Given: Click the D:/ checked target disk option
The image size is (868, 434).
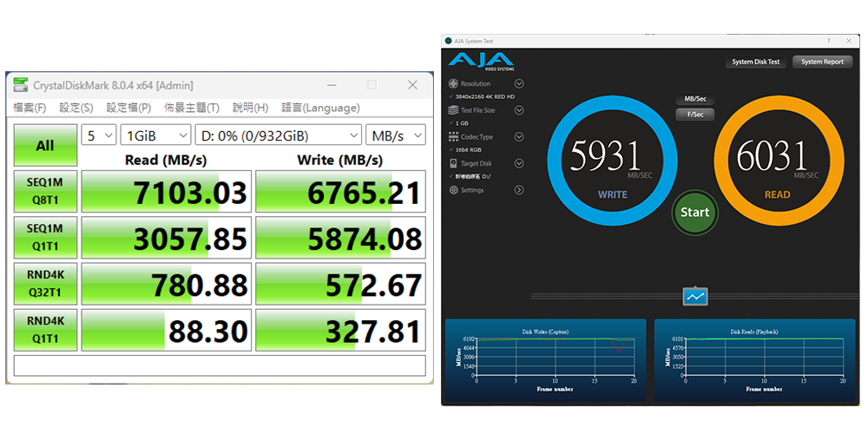Looking at the screenshot, I should point(471,176).
